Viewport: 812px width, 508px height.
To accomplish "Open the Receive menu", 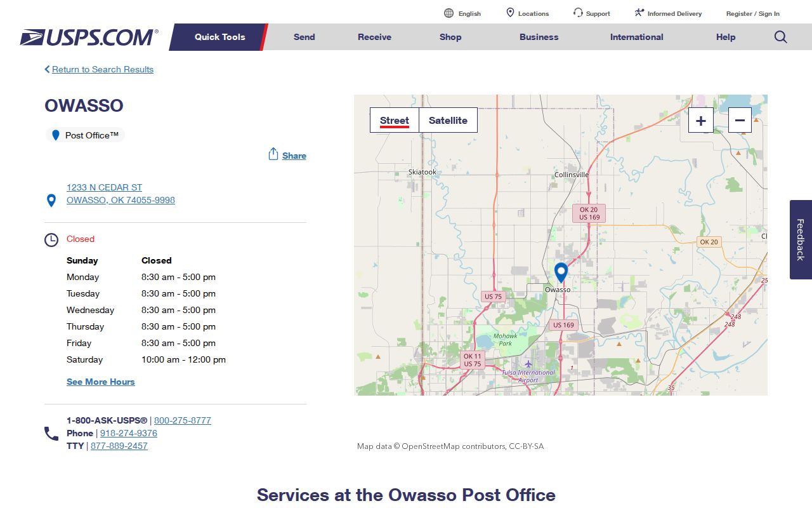I will 374,37.
